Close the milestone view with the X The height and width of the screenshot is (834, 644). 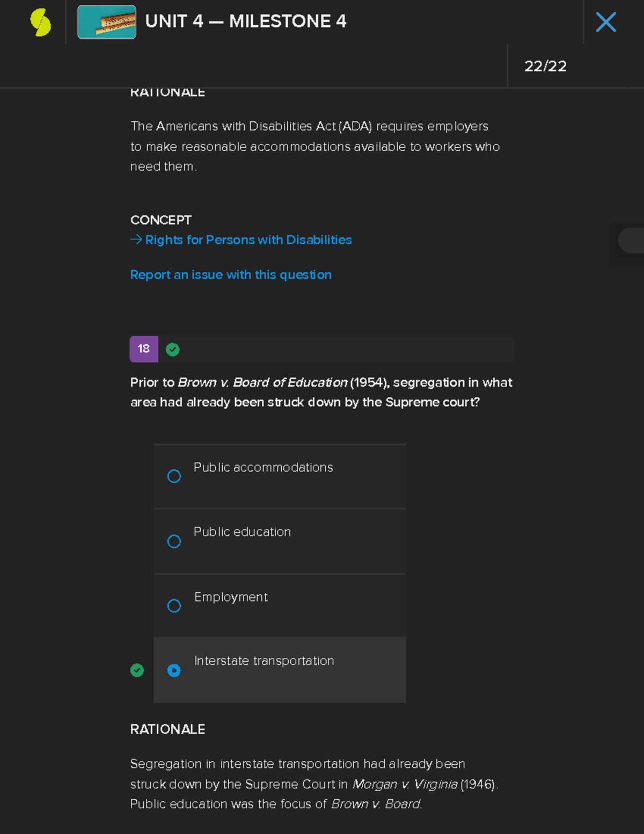[606, 22]
